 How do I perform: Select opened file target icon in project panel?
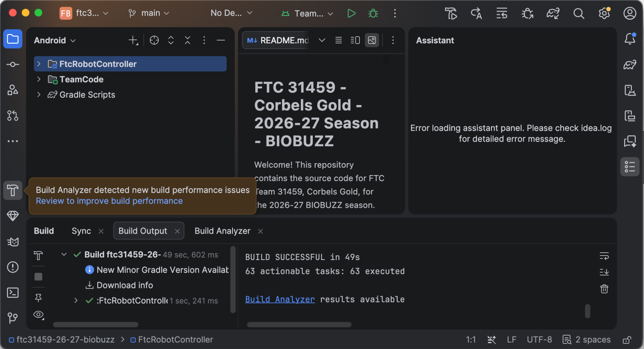pyautogui.click(x=154, y=40)
